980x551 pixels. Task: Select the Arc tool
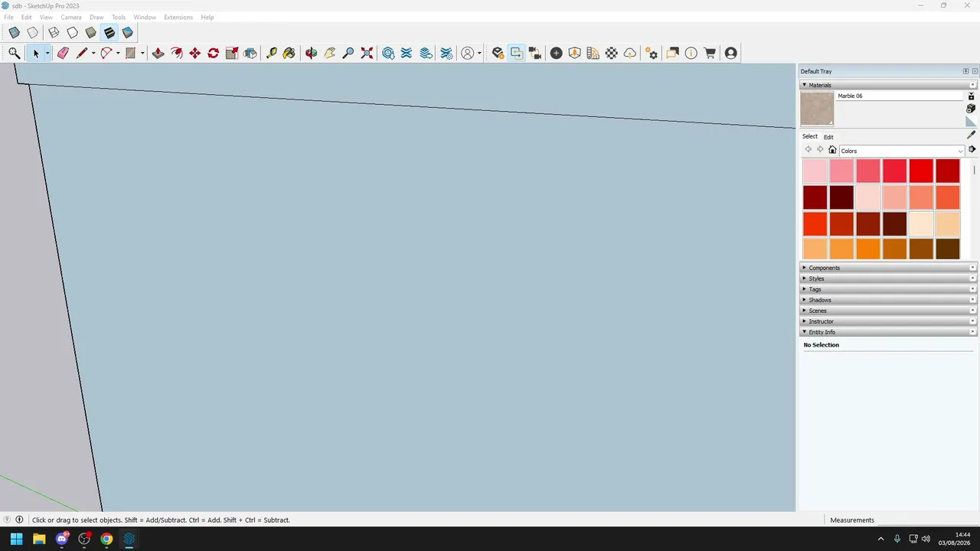click(x=106, y=53)
